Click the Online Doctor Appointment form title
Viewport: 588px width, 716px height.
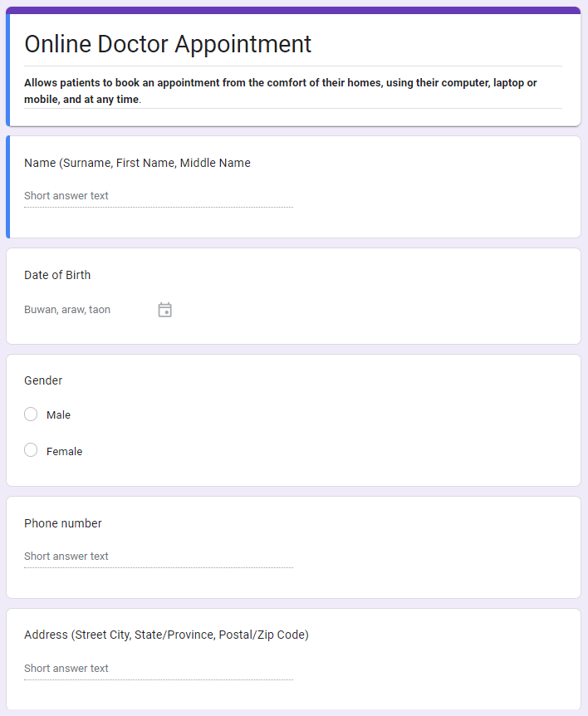pos(168,44)
